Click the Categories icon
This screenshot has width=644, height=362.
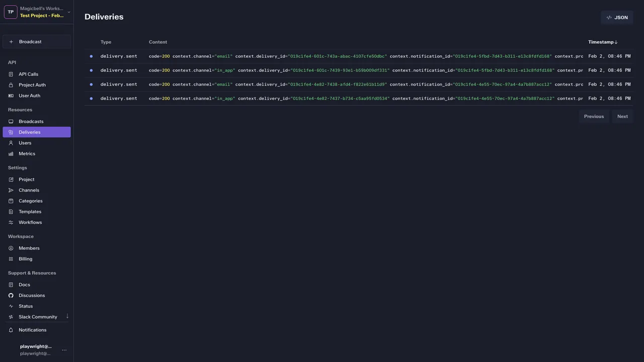pos(11,201)
